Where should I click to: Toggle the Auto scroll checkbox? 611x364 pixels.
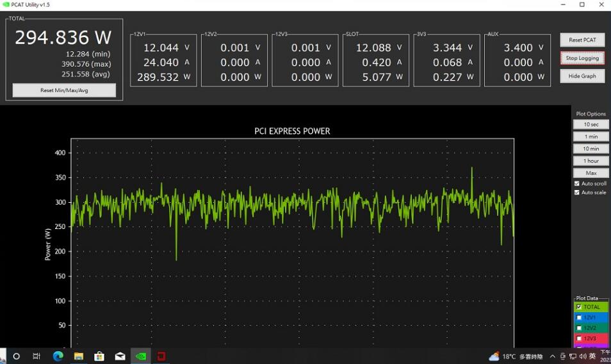pyautogui.click(x=576, y=184)
